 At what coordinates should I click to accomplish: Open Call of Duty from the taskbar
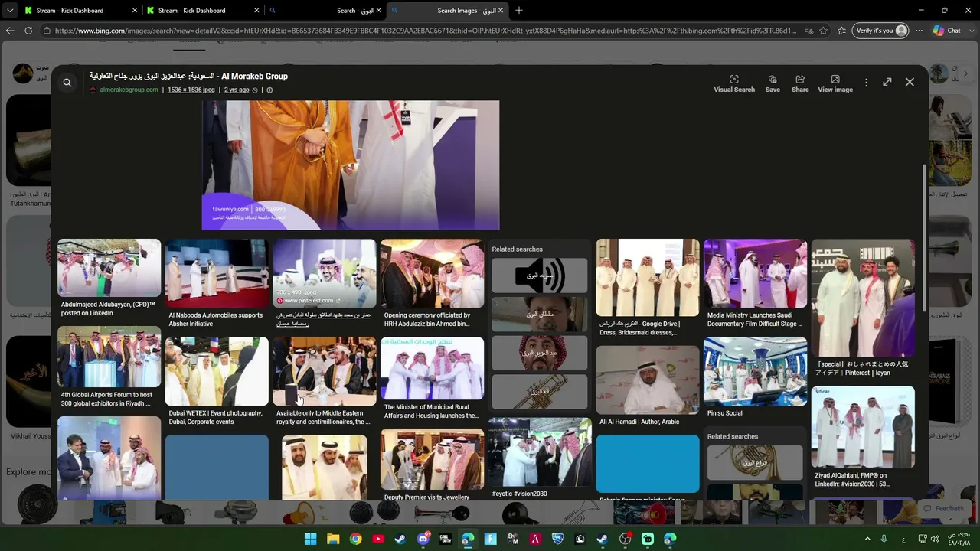pyautogui.click(x=445, y=539)
